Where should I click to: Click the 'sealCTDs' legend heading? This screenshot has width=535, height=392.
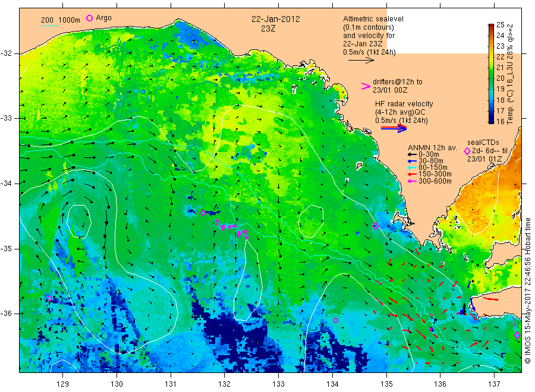[x=483, y=143]
